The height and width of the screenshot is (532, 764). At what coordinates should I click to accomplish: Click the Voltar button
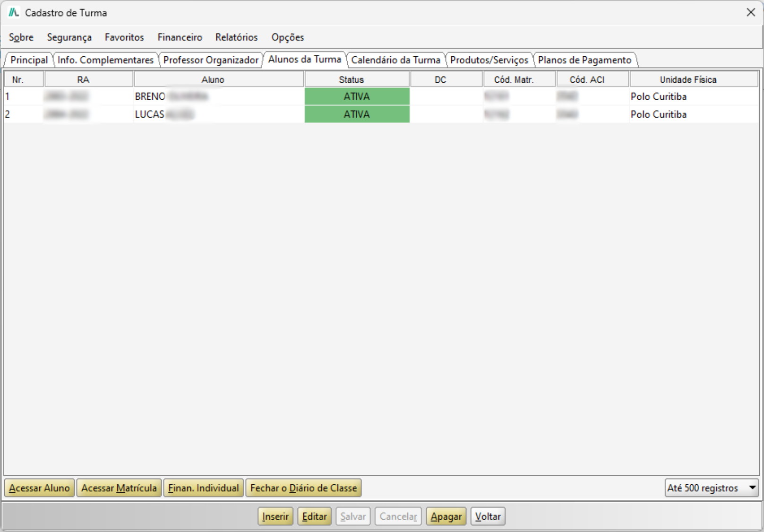coord(488,516)
